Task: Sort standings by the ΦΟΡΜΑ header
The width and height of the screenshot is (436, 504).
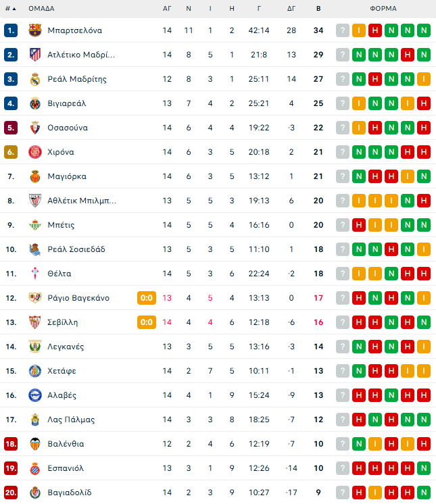Action: coord(383,9)
